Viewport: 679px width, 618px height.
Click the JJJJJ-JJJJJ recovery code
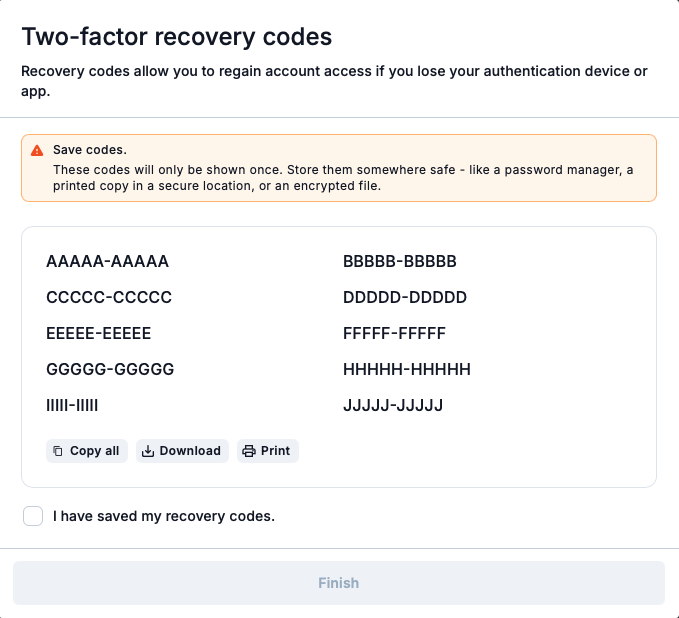392,405
